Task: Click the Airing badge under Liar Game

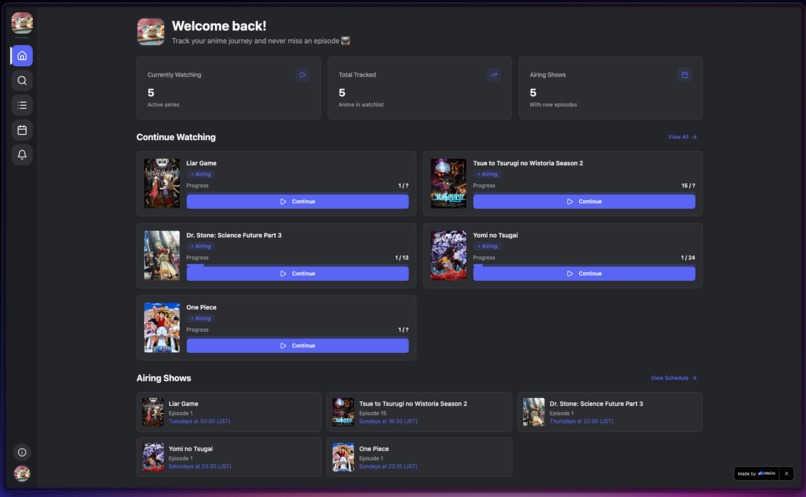Action: pyautogui.click(x=200, y=174)
